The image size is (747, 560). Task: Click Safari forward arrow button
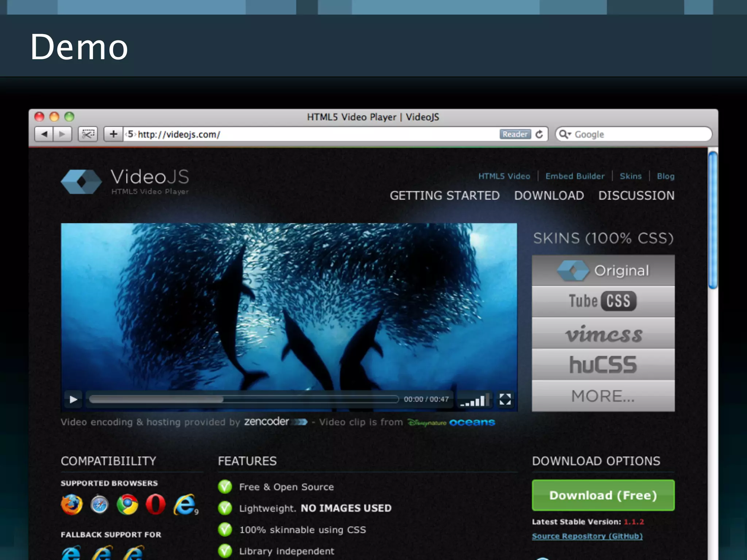click(x=62, y=134)
